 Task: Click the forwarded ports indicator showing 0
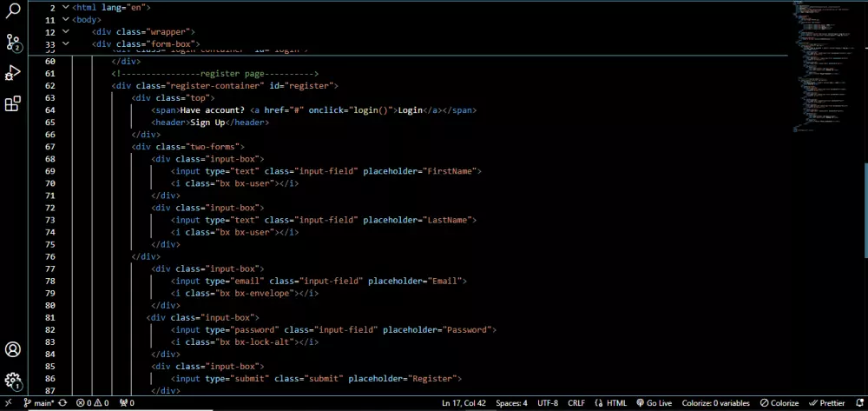(127, 402)
